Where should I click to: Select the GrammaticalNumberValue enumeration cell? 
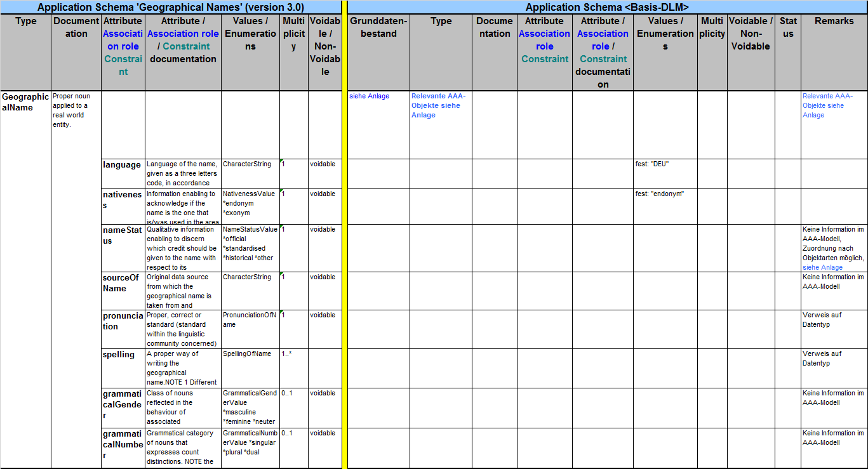point(250,447)
